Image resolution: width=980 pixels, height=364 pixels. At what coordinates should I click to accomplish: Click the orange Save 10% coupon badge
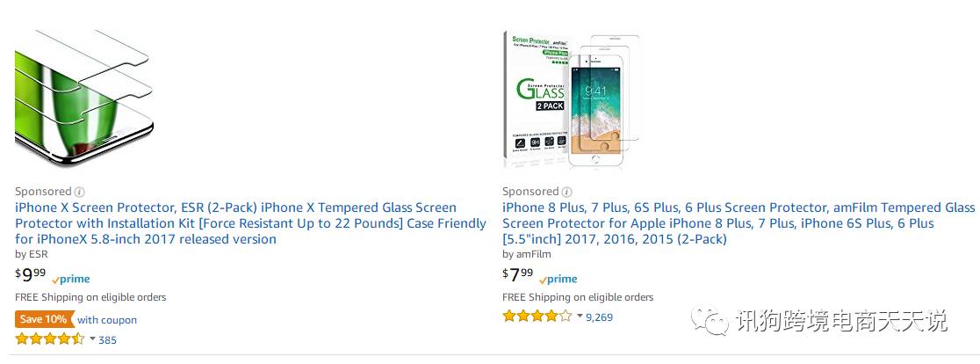click(x=43, y=319)
